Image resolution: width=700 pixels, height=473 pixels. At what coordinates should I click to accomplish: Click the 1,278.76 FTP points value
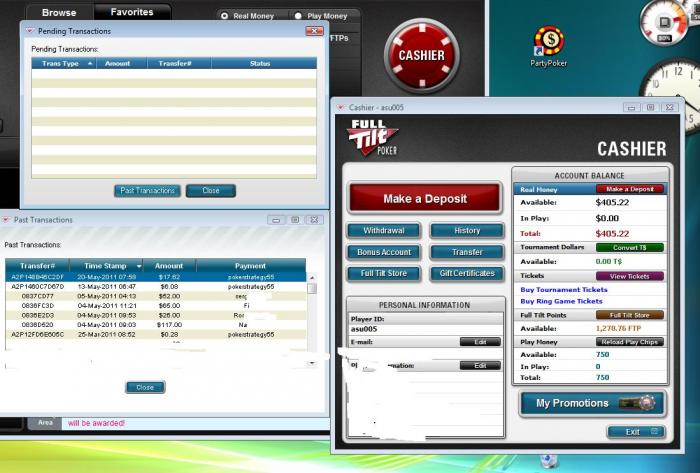click(618, 328)
